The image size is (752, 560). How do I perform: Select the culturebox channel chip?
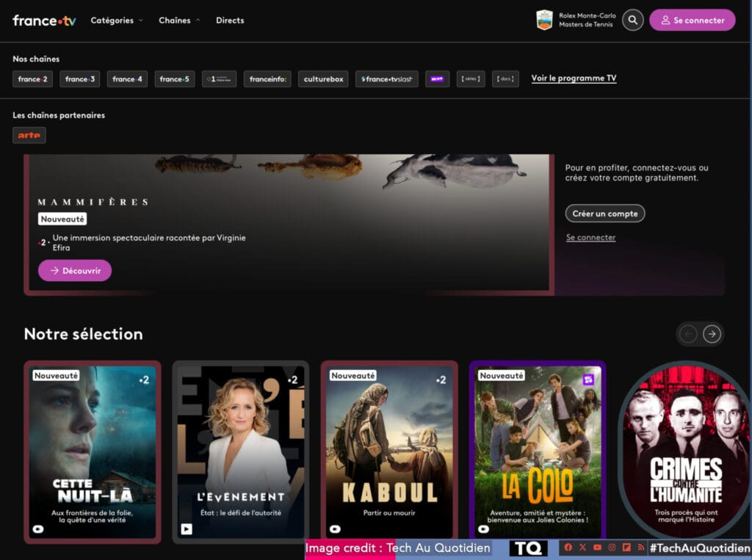323,79
